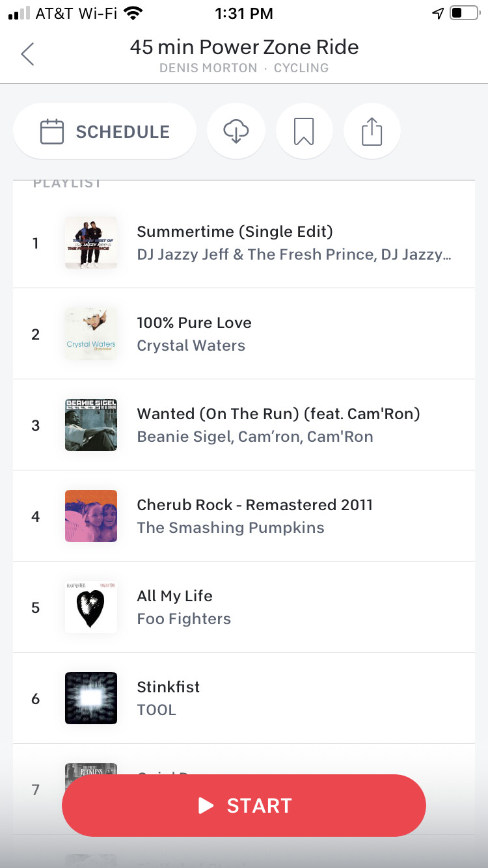Image resolution: width=488 pixels, height=868 pixels.
Task: Download the class with cloud icon
Action: pyautogui.click(x=236, y=131)
